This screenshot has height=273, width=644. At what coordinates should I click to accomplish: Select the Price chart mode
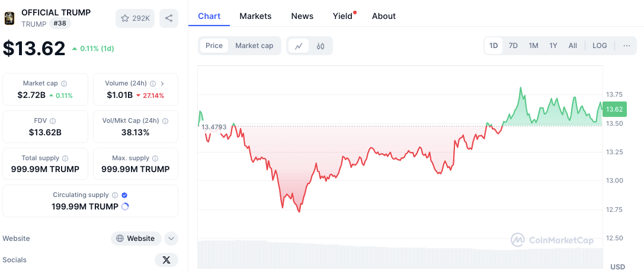[x=214, y=46]
